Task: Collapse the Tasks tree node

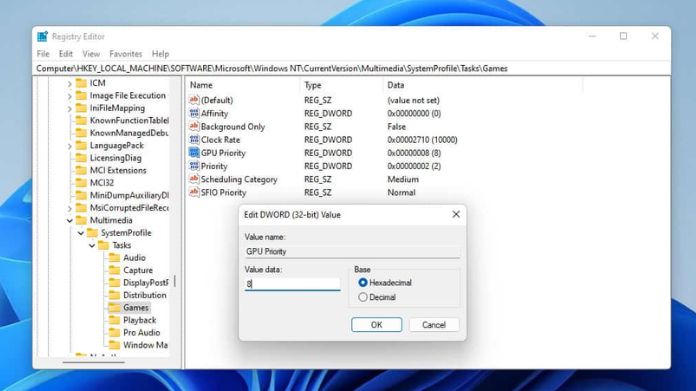Action: coord(92,245)
